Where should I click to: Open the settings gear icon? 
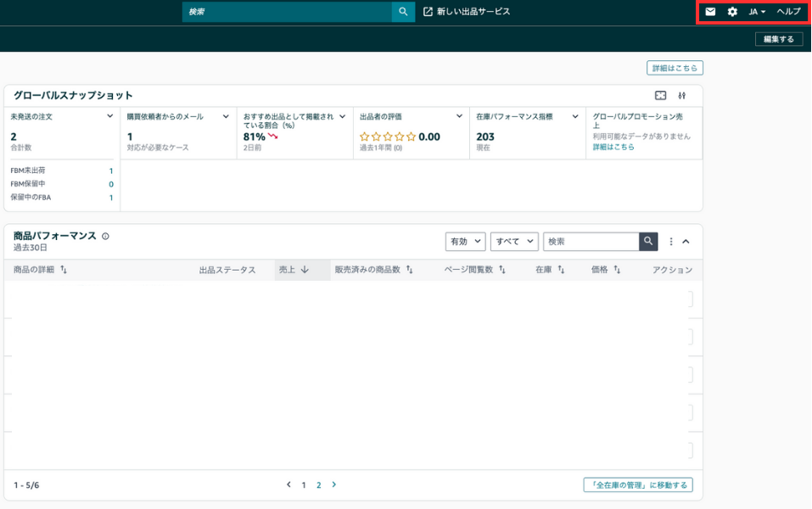tap(732, 12)
